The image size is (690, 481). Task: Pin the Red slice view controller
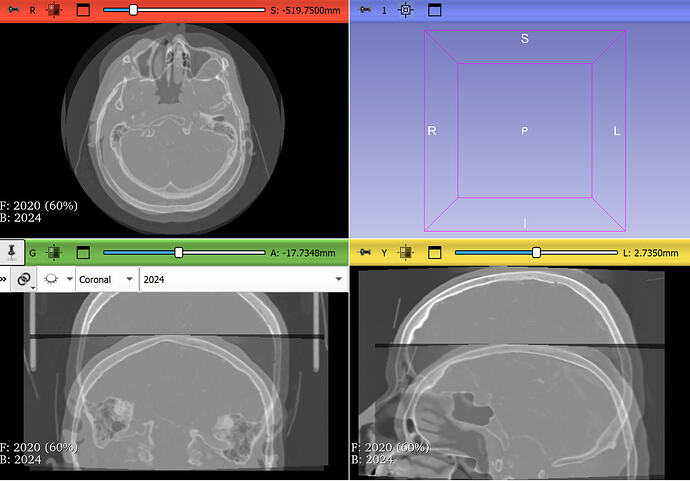14,10
